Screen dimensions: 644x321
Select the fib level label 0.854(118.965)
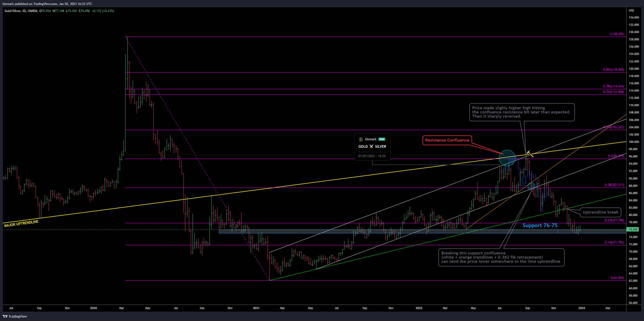(614, 70)
